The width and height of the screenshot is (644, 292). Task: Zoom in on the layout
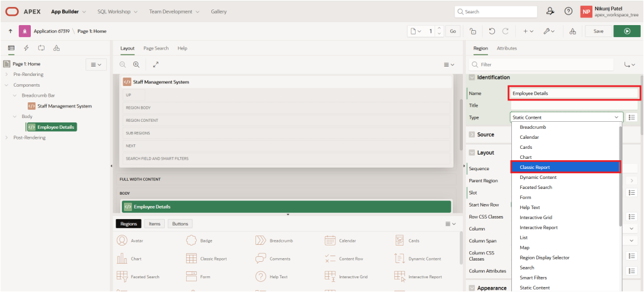[x=136, y=64]
